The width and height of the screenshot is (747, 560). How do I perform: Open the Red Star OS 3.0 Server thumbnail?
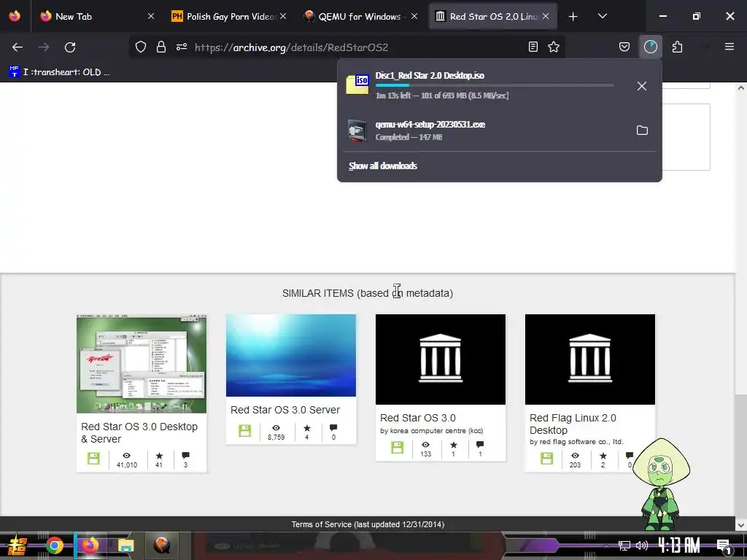click(x=291, y=355)
